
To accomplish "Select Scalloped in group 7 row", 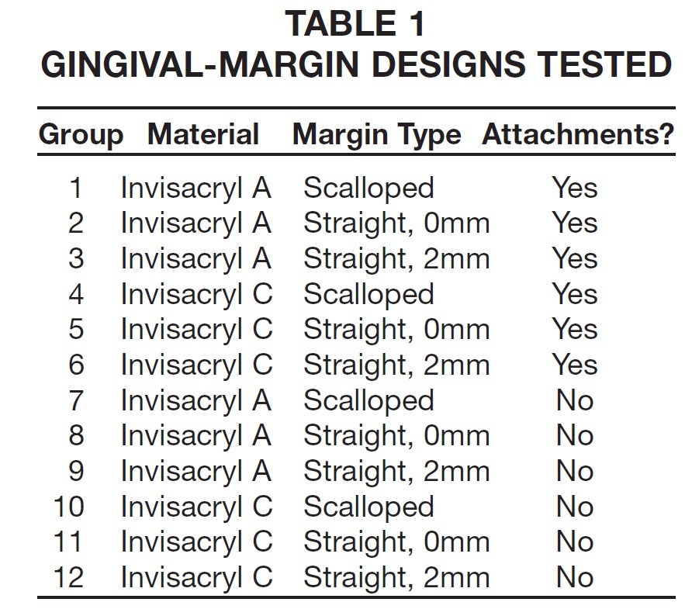I will click(x=368, y=400).
